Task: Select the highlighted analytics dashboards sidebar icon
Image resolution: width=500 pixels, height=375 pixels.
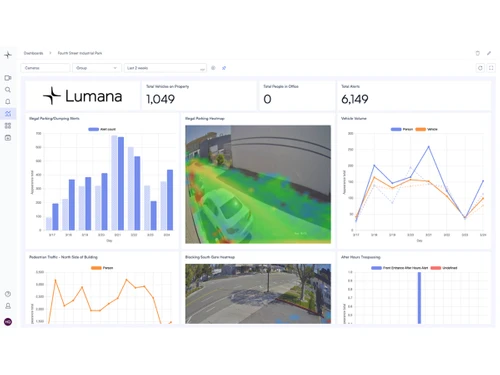Action: tap(8, 114)
